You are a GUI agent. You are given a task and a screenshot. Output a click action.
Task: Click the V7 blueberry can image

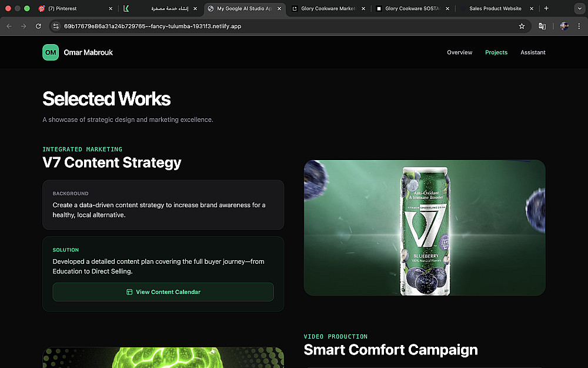[425, 227]
